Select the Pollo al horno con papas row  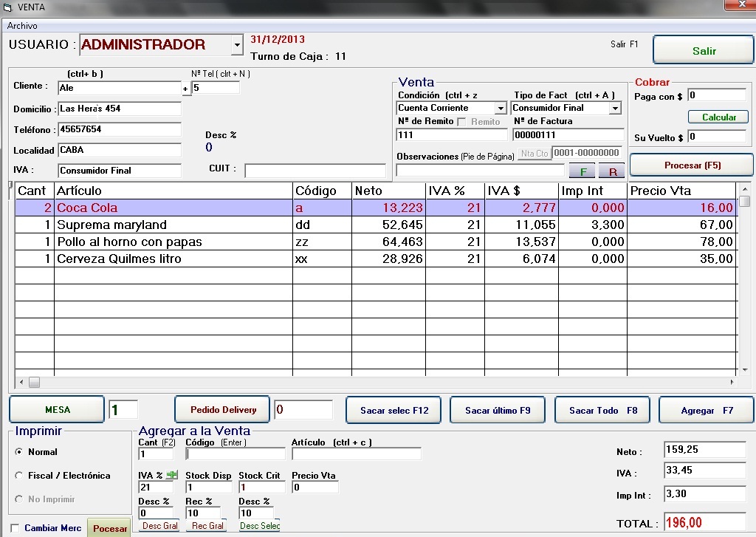[x=376, y=242]
